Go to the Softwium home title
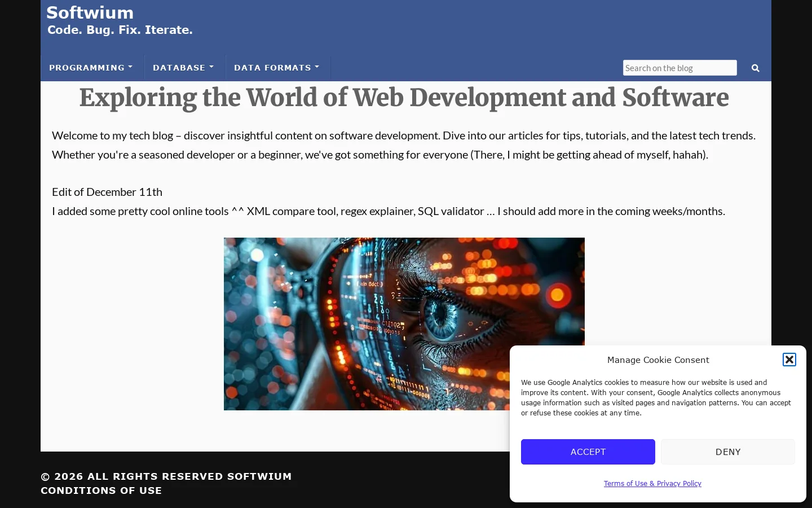Screen dimensions: 812x508 pyautogui.click(x=90, y=12)
